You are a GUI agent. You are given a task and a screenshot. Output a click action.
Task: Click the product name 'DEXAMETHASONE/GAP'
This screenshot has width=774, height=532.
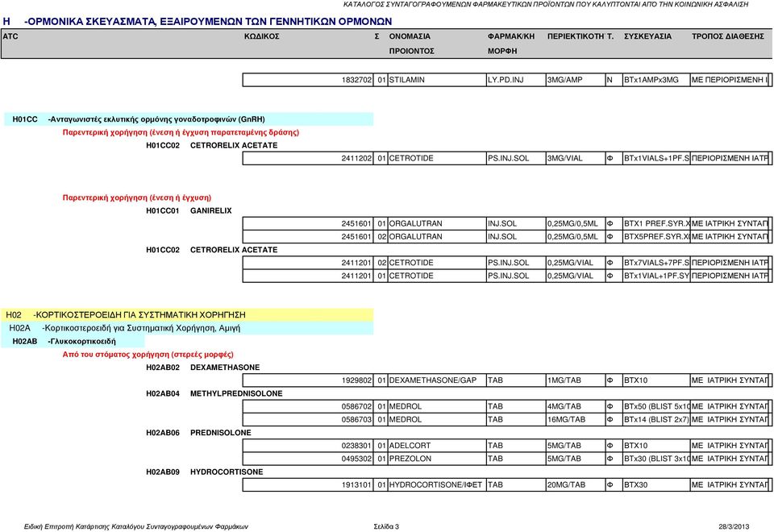click(433, 380)
